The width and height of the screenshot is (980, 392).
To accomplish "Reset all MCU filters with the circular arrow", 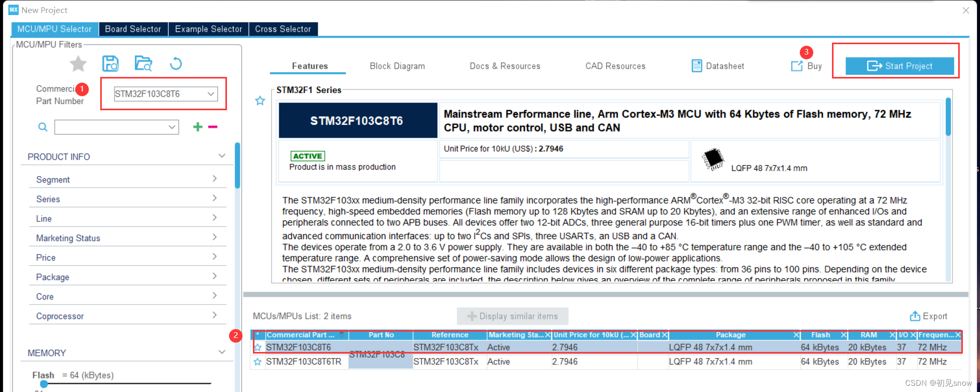I will pyautogui.click(x=176, y=63).
